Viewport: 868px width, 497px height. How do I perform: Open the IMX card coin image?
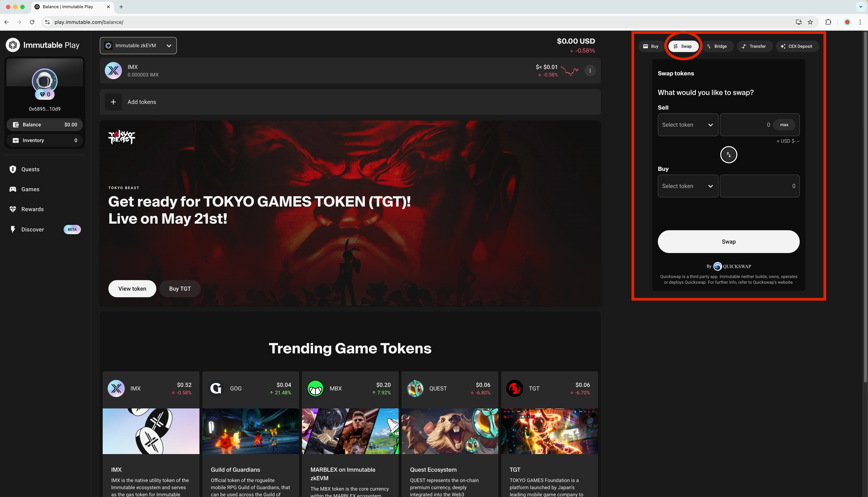pyautogui.click(x=151, y=431)
